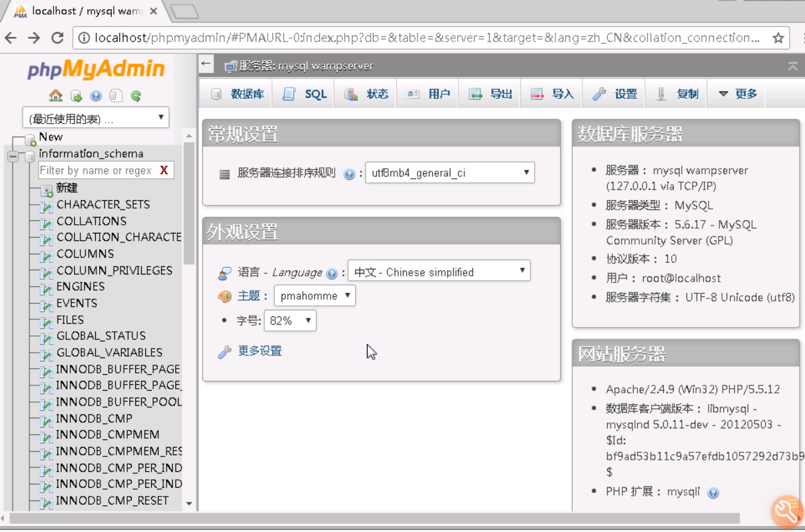Image resolution: width=805 pixels, height=532 pixels.
Task: Click the wrench icon beside 更多设置
Action: pos(225,352)
